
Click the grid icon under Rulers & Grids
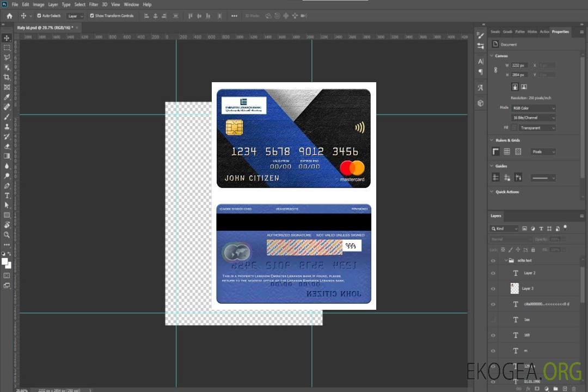(x=507, y=151)
